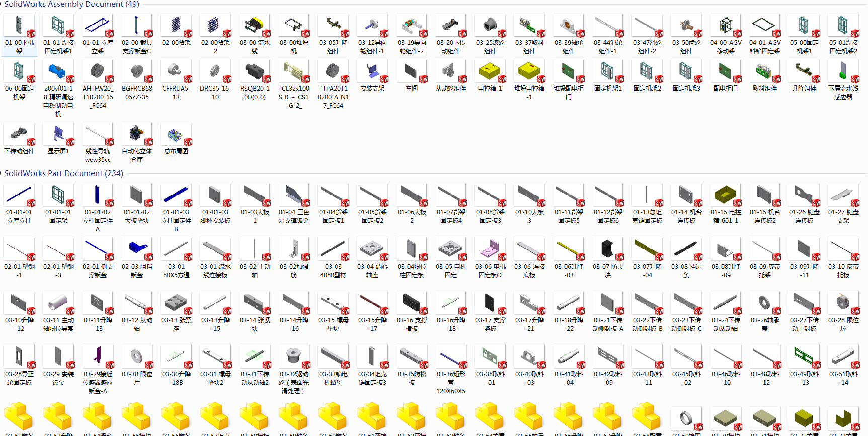Click the file name 03-36矩形管120X60X5
This screenshot has width=868, height=436.
tap(451, 383)
